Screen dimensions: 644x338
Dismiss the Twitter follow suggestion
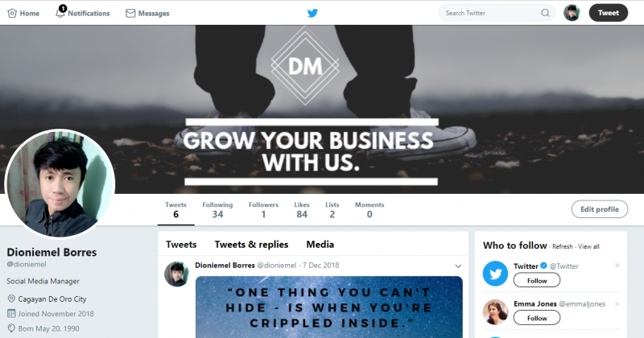[617, 266]
